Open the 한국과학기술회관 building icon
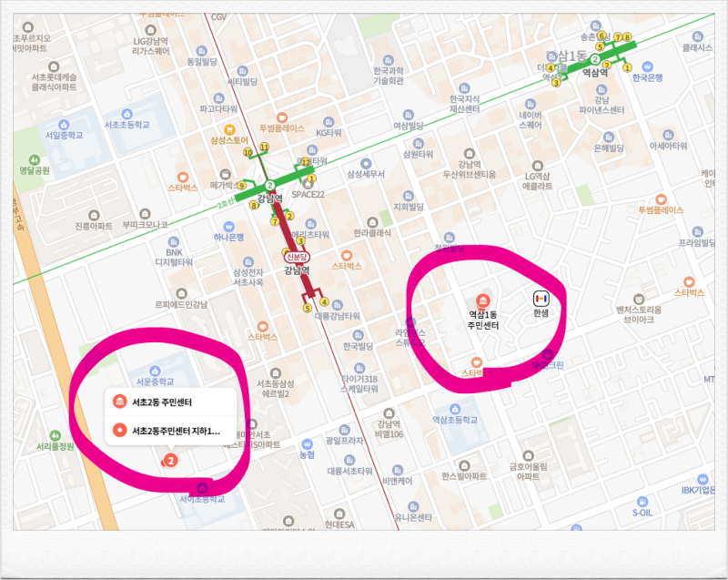Screen dimensions: 728x580 tap(389, 60)
